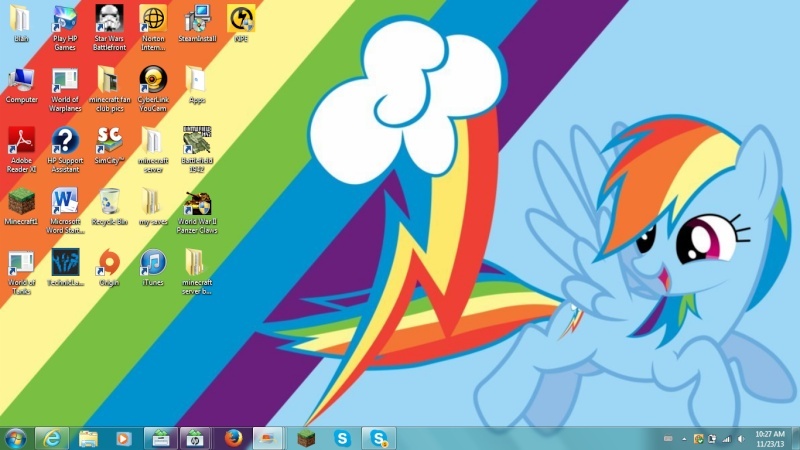Open the Skype icon with status badge

[379, 438]
